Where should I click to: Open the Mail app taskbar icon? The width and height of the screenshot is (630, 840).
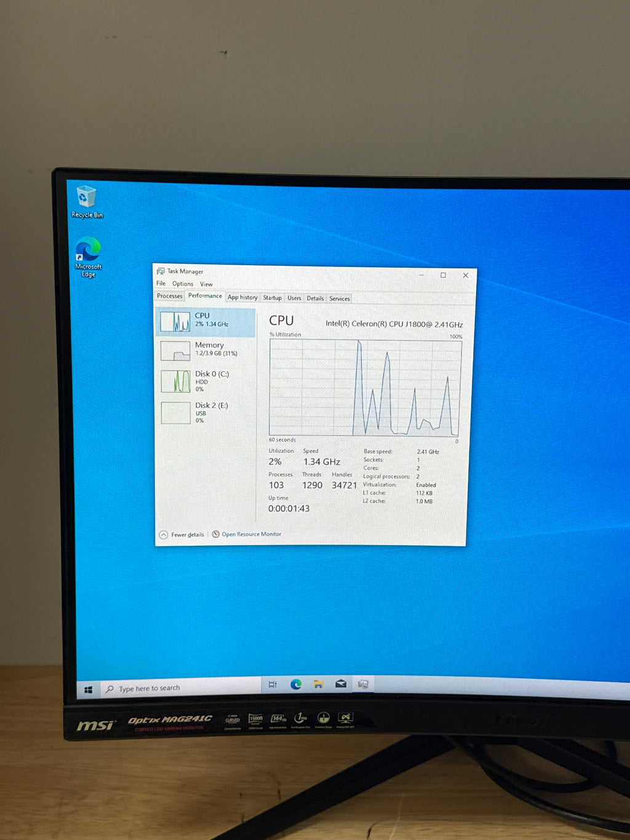pos(340,684)
